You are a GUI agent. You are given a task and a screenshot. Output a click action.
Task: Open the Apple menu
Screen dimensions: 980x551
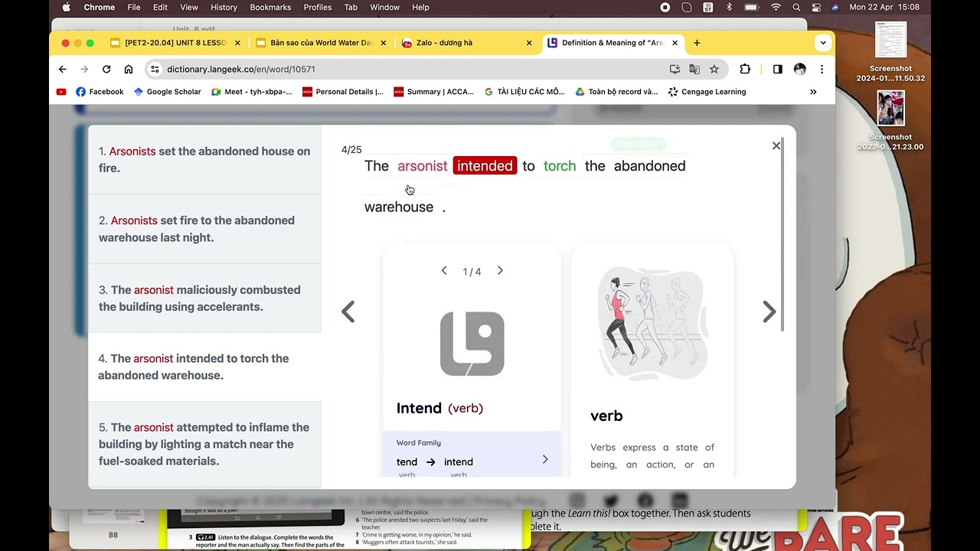click(66, 7)
